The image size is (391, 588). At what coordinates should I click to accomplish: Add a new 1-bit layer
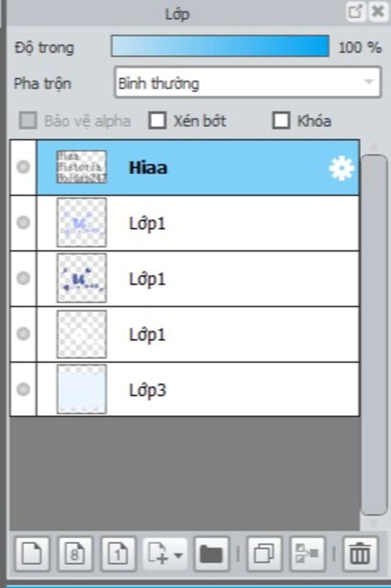point(118,553)
